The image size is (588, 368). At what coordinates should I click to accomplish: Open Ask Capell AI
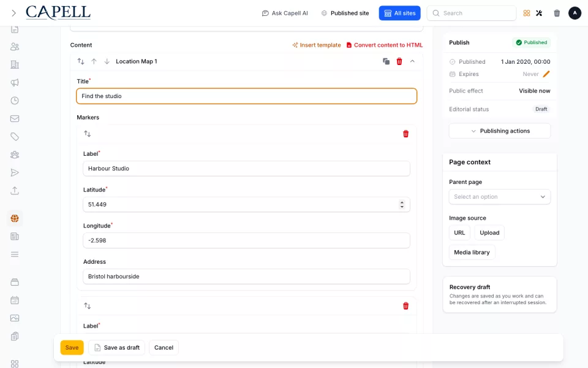tap(285, 13)
